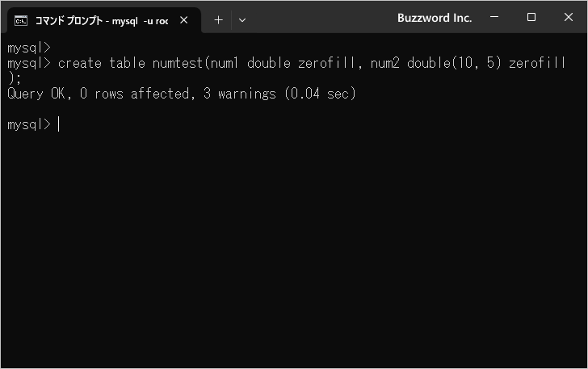Click empty title bar area left of Buzzword Inc.
588x369 pixels.
pos(322,18)
